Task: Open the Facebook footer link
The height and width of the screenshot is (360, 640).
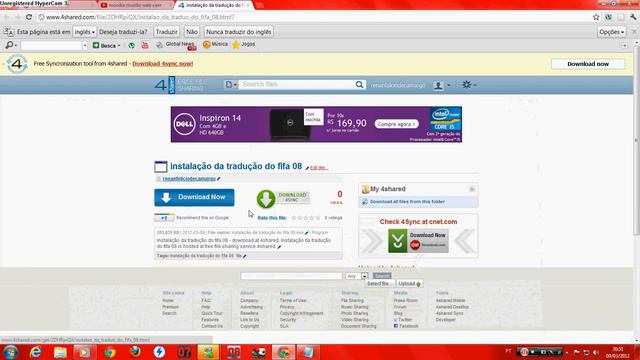Action: click(406, 326)
